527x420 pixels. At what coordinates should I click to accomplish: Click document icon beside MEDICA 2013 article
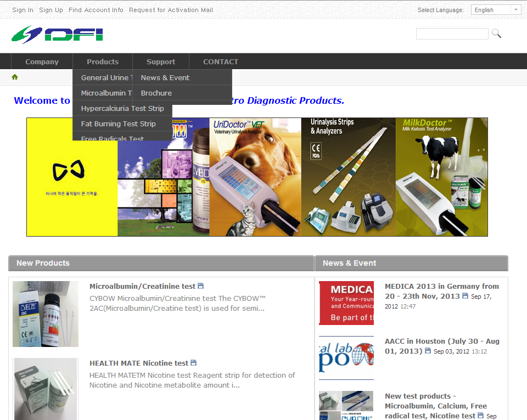(465, 296)
